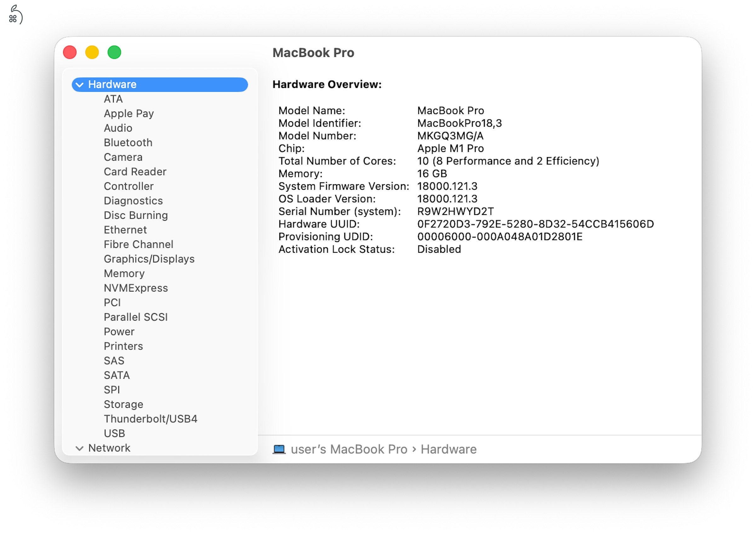Collapse the Network section chevron
756x535 pixels.
(x=79, y=448)
